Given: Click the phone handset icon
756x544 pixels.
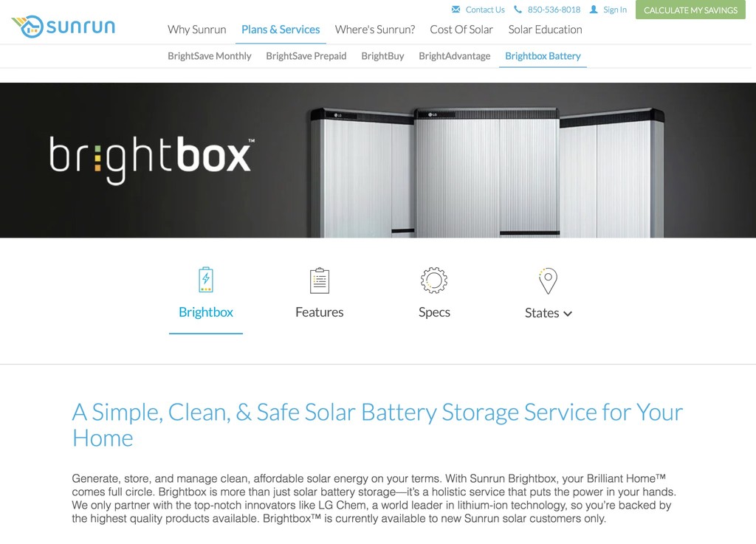Looking at the screenshot, I should [x=518, y=9].
